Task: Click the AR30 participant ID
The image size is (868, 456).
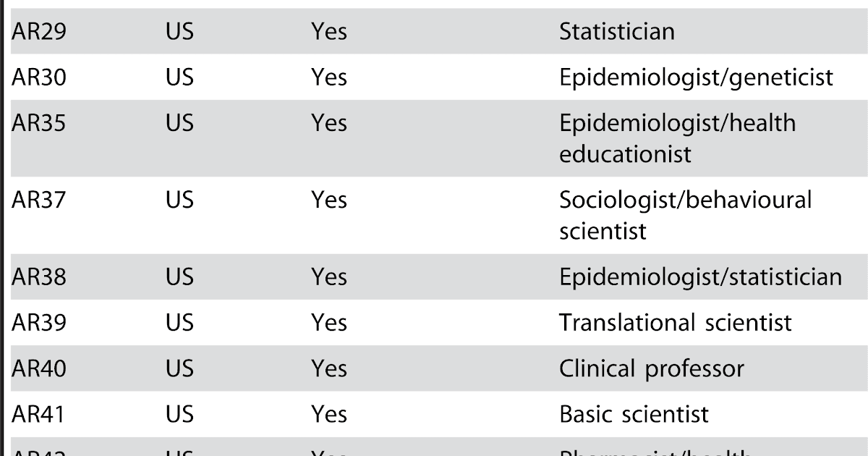Action: (39, 77)
